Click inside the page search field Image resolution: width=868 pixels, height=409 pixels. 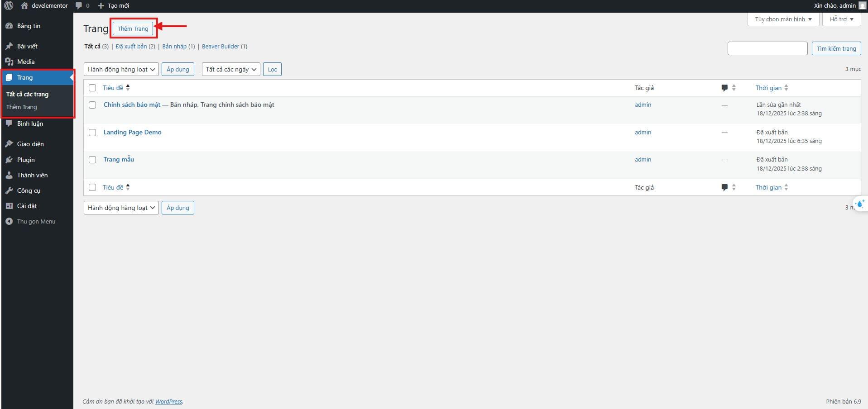(x=767, y=48)
